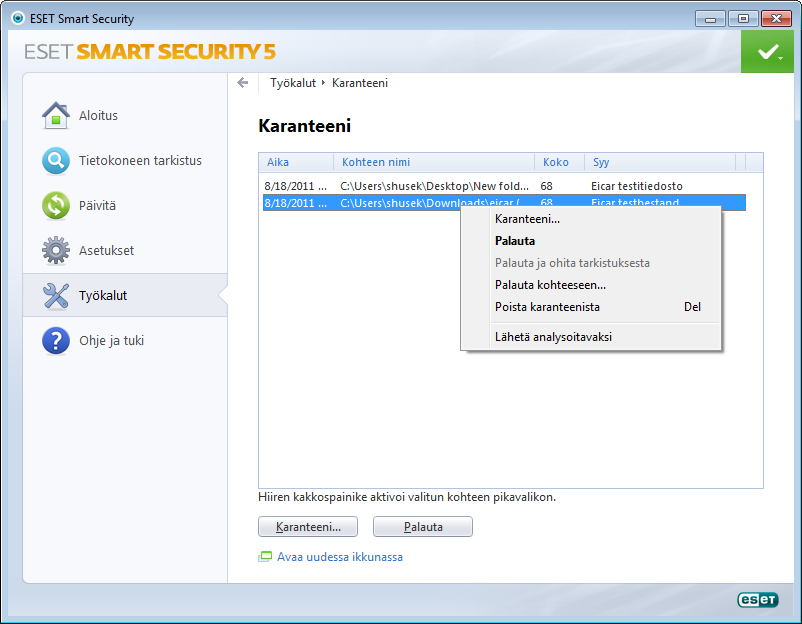Open the Aloitus section
The width and height of the screenshot is (802, 624).
[x=98, y=116]
